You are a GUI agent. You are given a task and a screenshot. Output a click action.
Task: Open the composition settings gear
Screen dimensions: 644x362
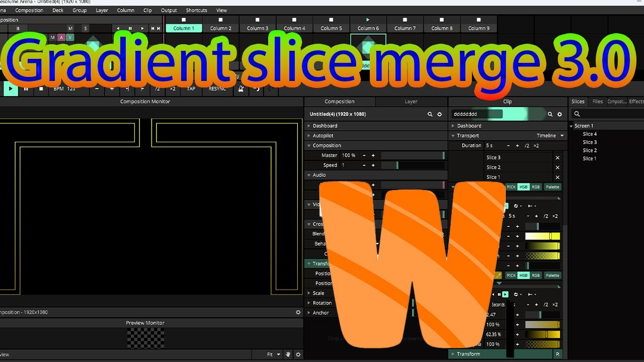(x=439, y=115)
